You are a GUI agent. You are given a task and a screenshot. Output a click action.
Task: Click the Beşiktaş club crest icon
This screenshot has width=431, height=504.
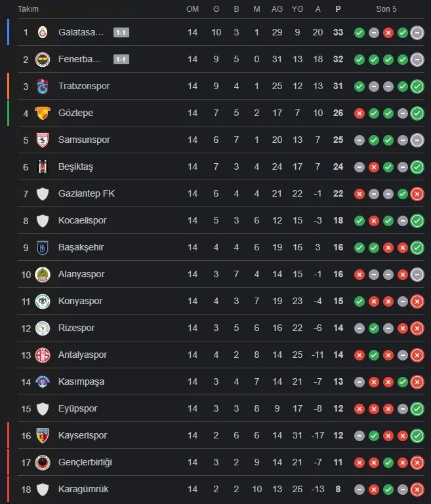pos(43,166)
